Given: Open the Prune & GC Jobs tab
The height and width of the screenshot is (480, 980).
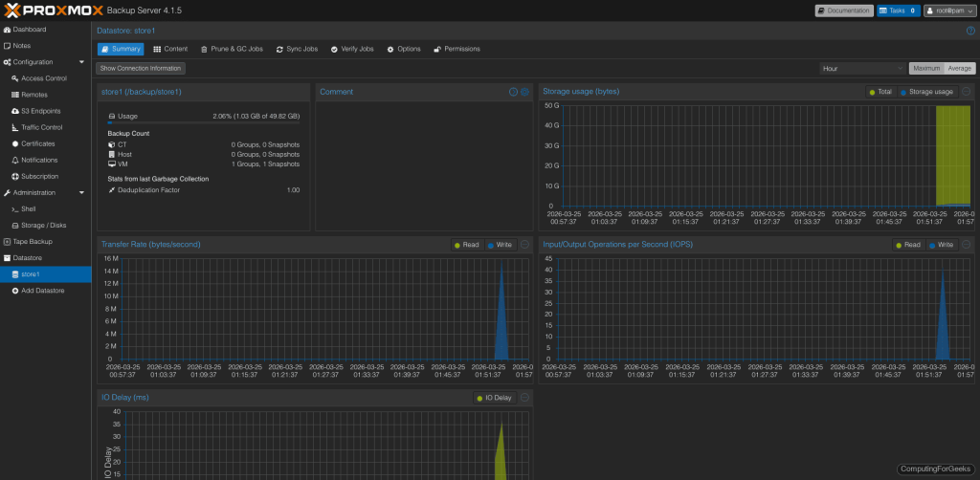Looking at the screenshot, I should point(232,50).
